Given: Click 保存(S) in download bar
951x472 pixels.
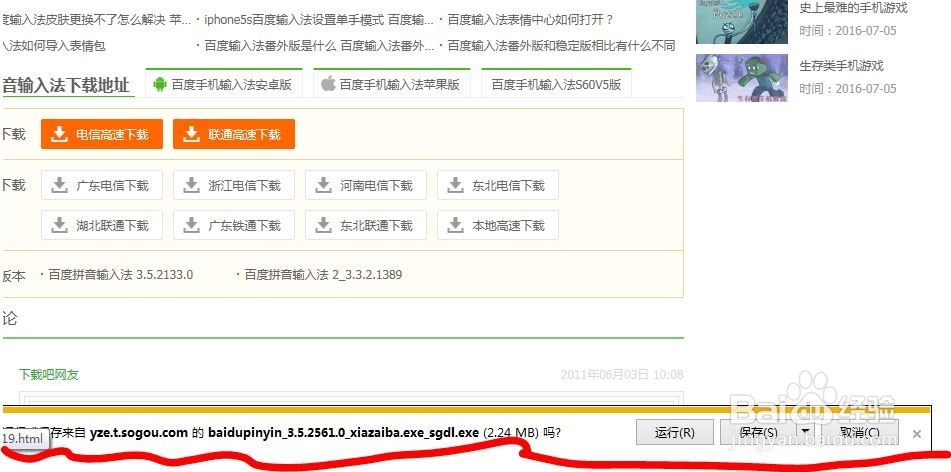Looking at the screenshot, I should pos(758,433).
